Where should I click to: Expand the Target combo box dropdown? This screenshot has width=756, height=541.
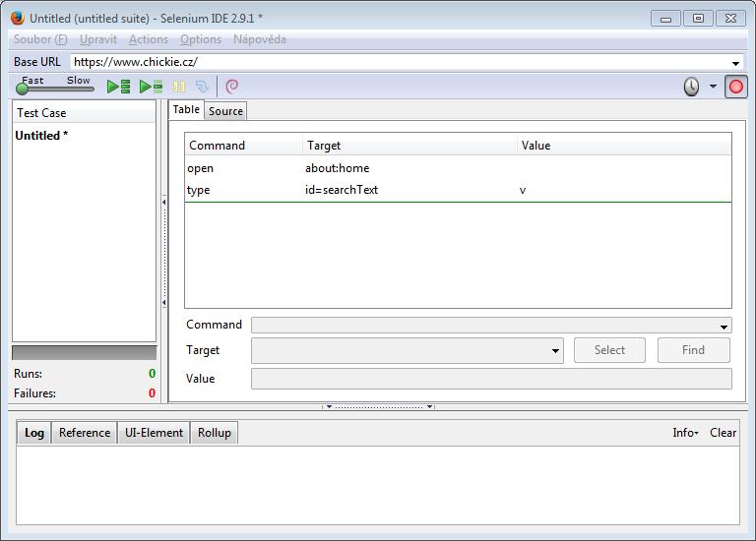[x=555, y=351]
